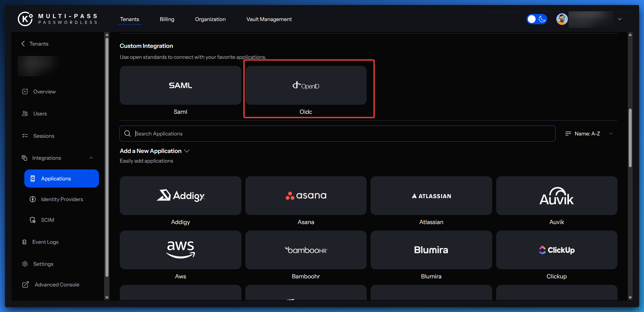Collapse the Add a New Application section
This screenshot has height=312, width=644.
(x=187, y=151)
